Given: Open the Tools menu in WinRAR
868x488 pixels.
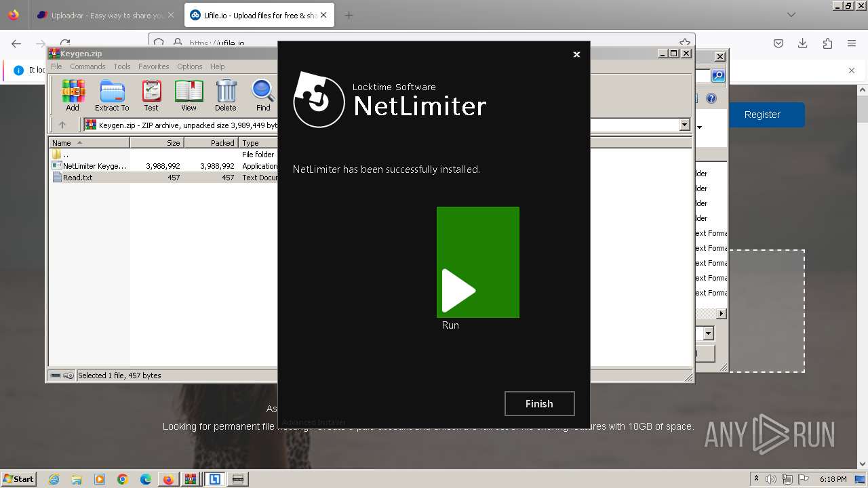Looking at the screenshot, I should coord(122,66).
